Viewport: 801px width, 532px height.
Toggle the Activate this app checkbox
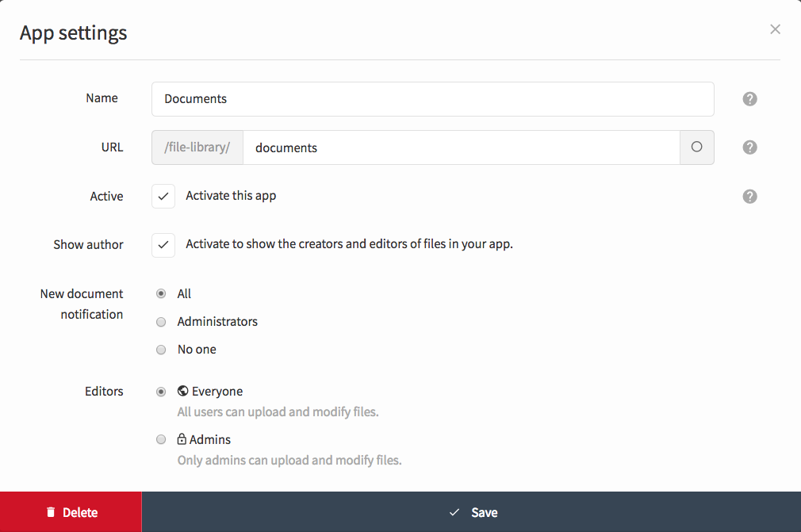(163, 197)
